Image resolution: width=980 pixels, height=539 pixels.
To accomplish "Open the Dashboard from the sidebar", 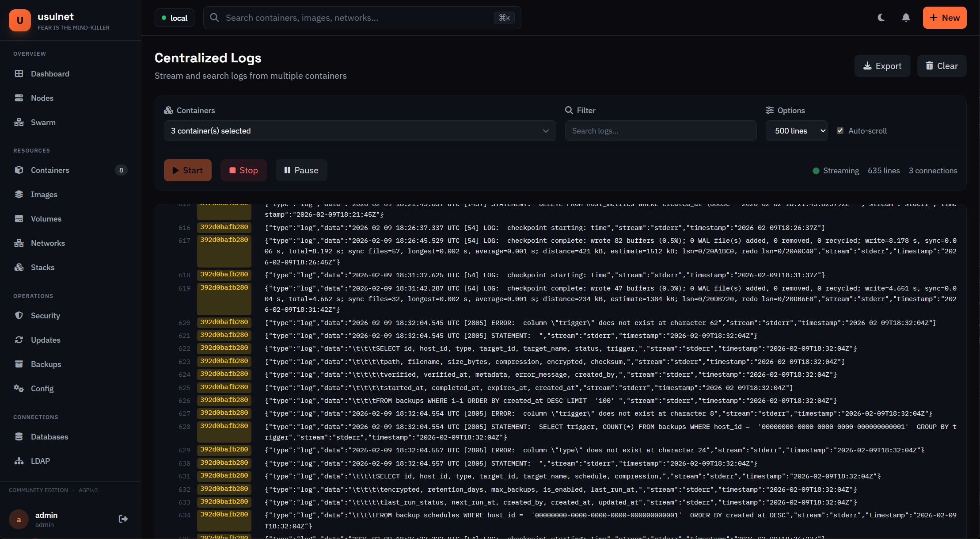I will coord(19,73).
